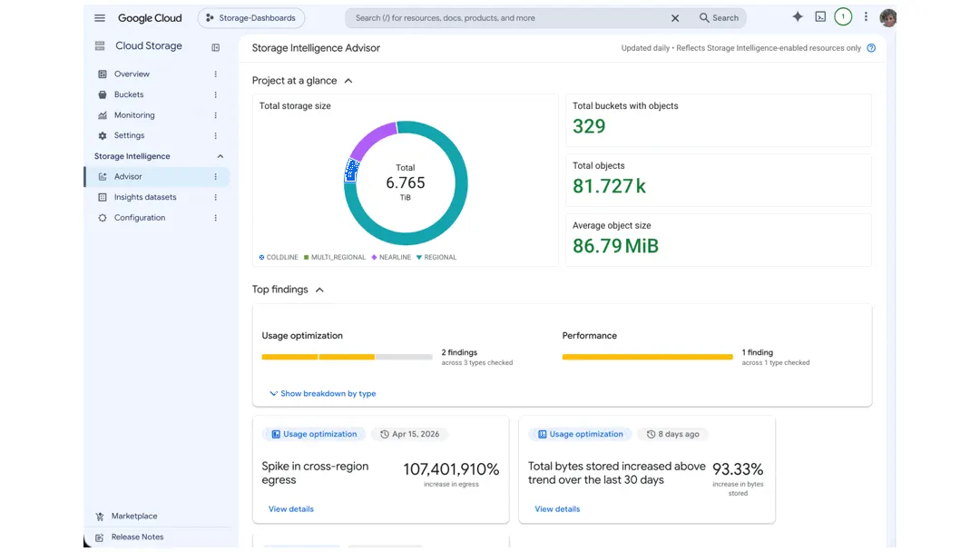Open the Gemini sparkle assistant icon
980x552 pixels.
point(798,17)
